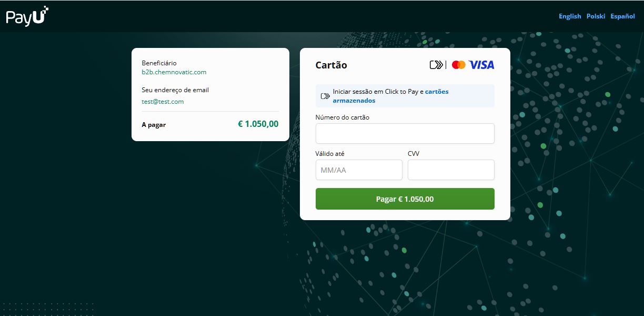Click the VISA logo icon

coord(481,65)
